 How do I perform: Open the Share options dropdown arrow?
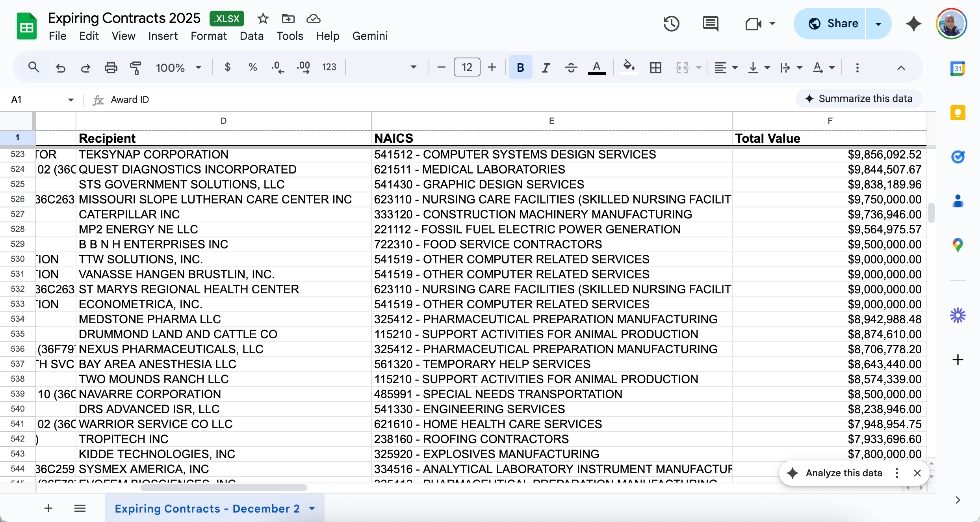(x=878, y=24)
